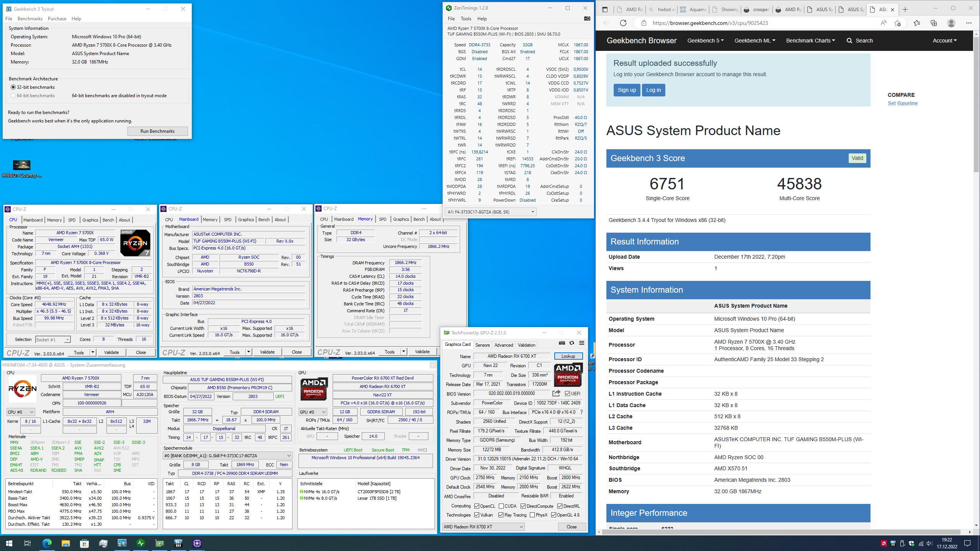The image size is (980, 551).
Task: Click the ZenTimings taskbar icon
Action: click(141, 543)
